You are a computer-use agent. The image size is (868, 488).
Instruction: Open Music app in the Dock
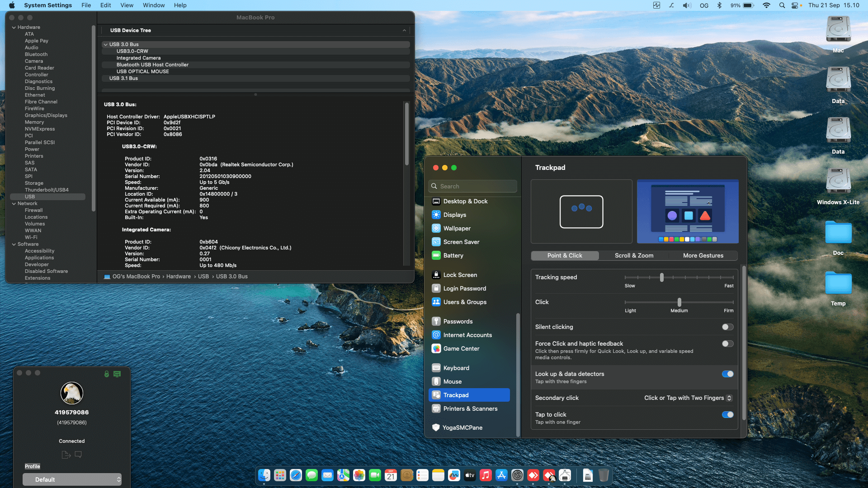(x=486, y=475)
